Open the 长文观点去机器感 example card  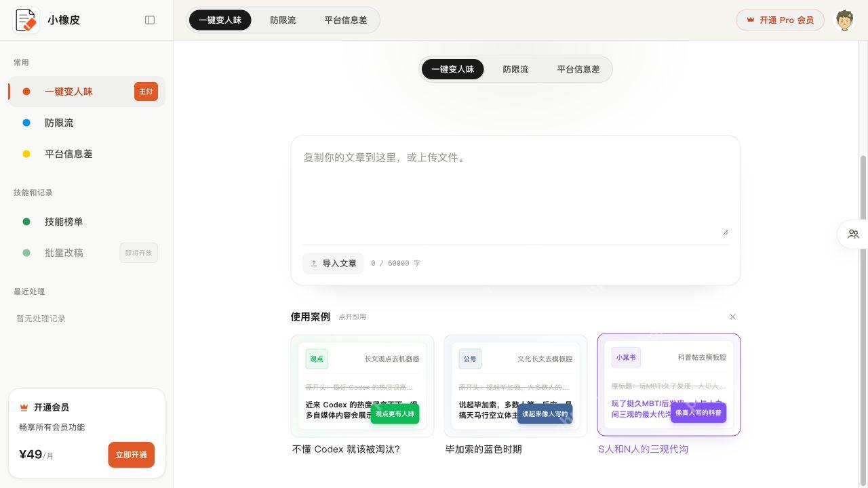362,386
